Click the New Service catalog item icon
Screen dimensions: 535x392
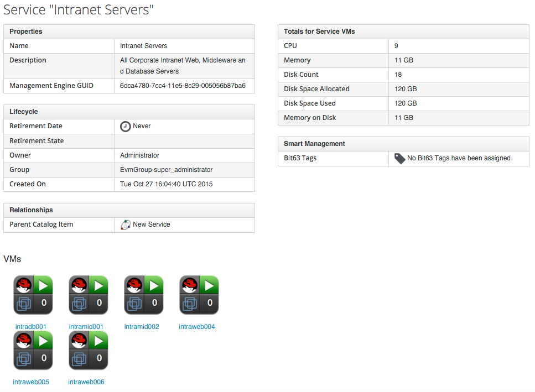(126, 225)
